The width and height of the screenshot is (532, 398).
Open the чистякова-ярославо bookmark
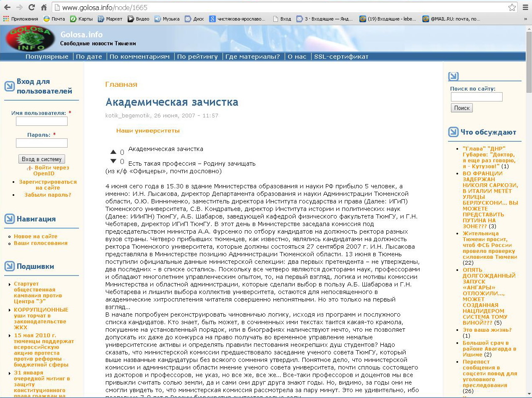click(238, 19)
